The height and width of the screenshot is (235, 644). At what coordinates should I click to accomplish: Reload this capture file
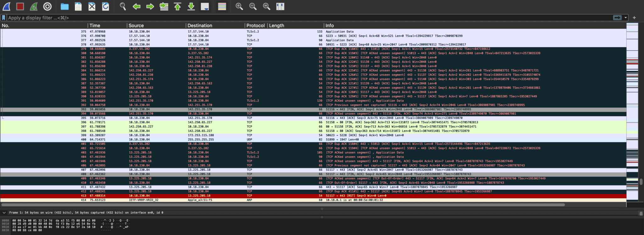(106, 6)
